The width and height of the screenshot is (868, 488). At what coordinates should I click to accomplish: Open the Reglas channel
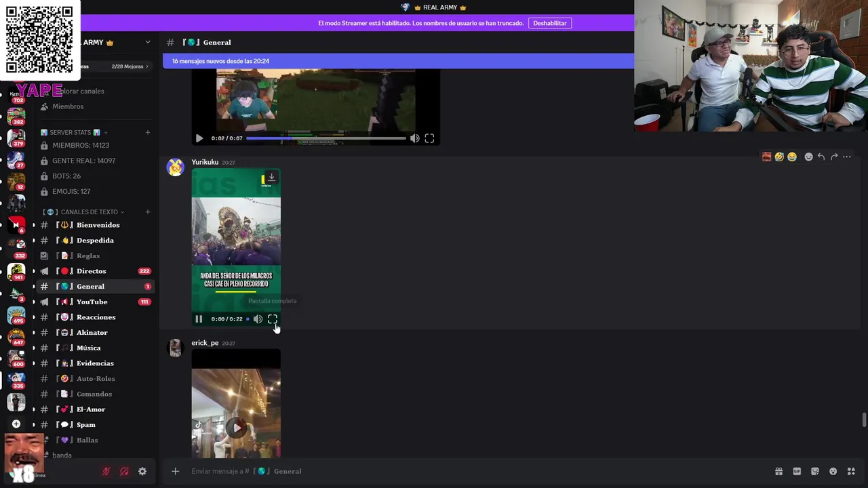pyautogui.click(x=95, y=256)
